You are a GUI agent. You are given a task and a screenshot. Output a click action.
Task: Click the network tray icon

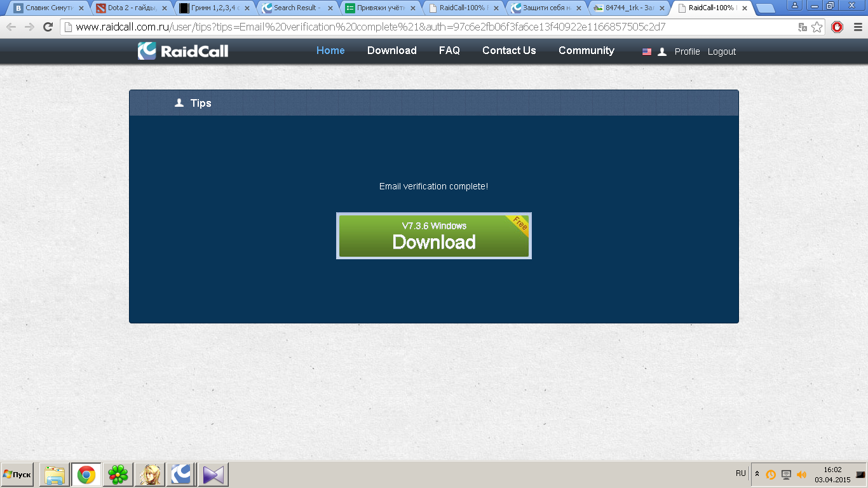[786, 475]
